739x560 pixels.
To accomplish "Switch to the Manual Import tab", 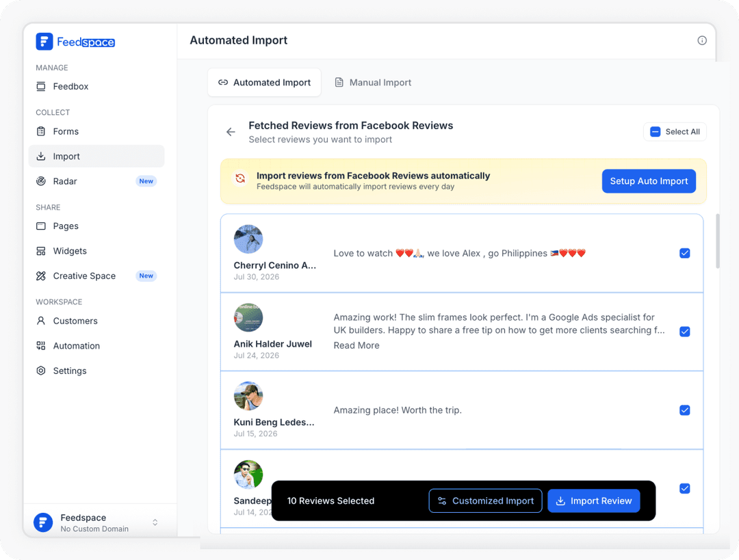I will [x=373, y=83].
